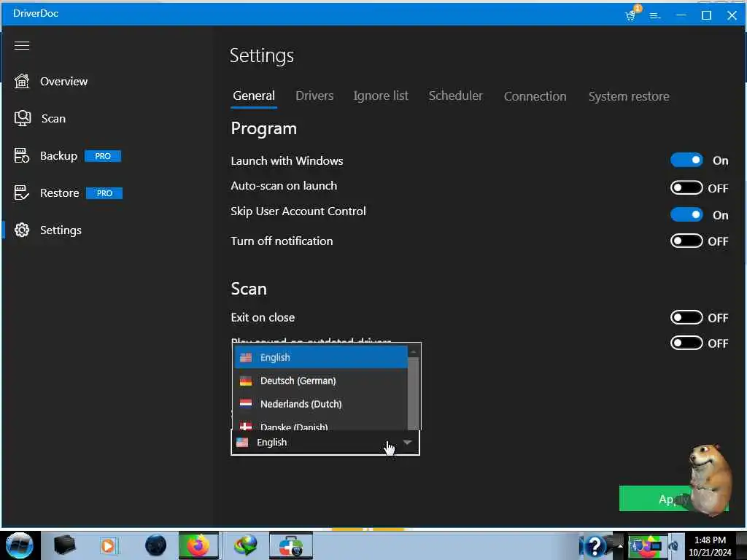Open the Windows Start button
Viewport: 747px width, 560px height.
point(20,545)
